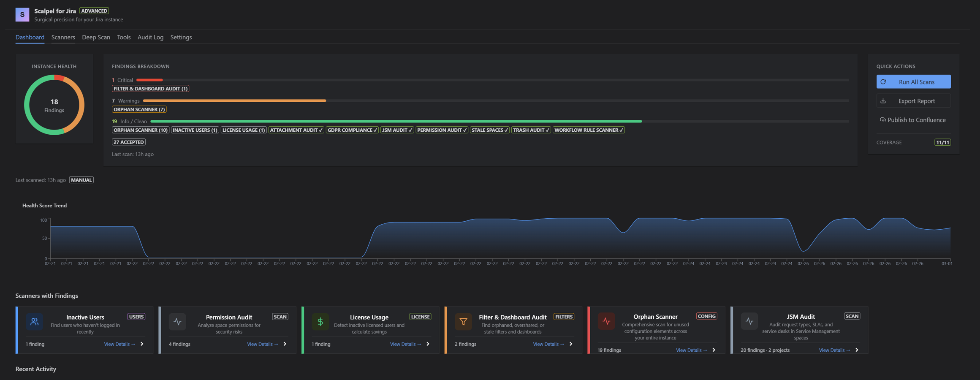This screenshot has width=980, height=380.
Task: Click the refresh icon in Run All Scans
Action: coord(883,82)
